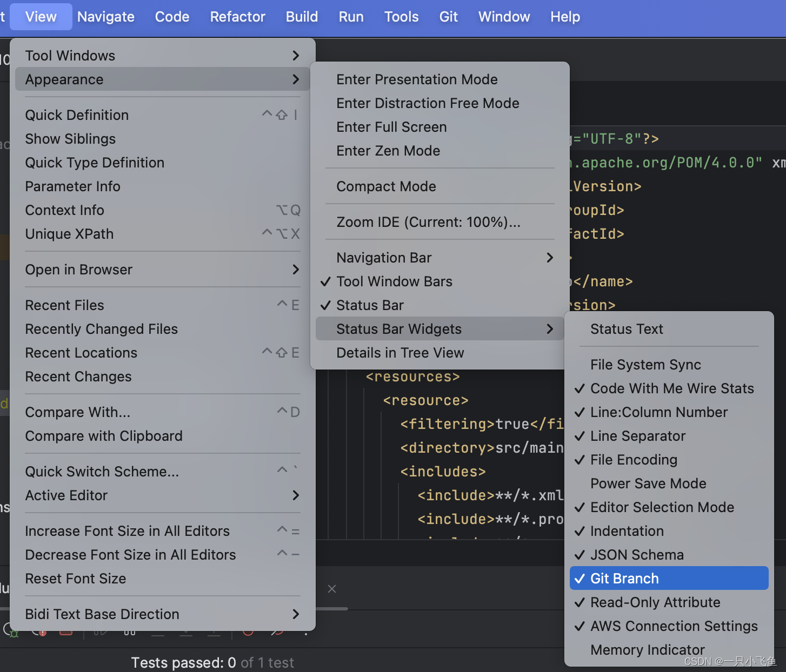Expand Bidi Text Base Direction submenu
This screenshot has width=786, height=672.
(162, 614)
